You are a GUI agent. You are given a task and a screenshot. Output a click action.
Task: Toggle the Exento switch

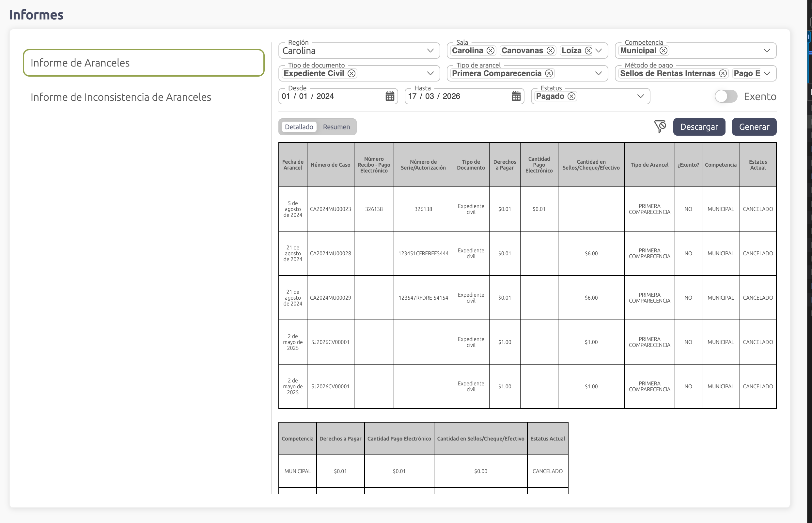726,96
